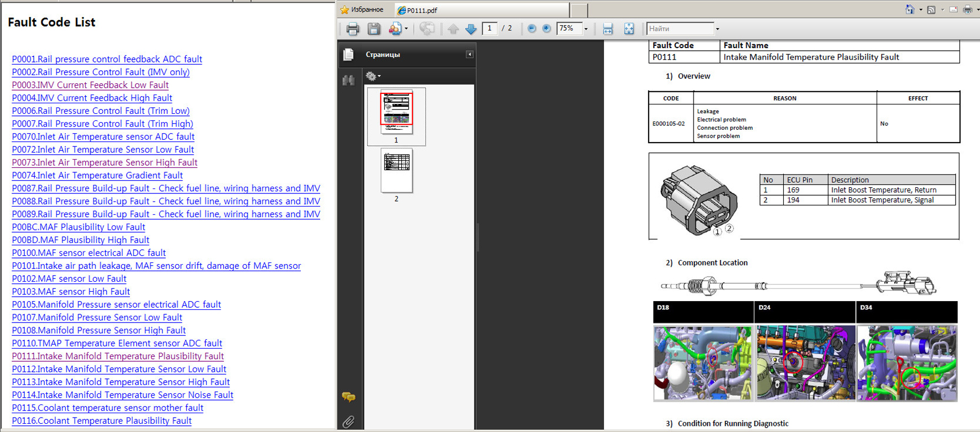Open the 75% zoom level dropdown
The width and height of the screenshot is (980, 432).
coord(586,29)
